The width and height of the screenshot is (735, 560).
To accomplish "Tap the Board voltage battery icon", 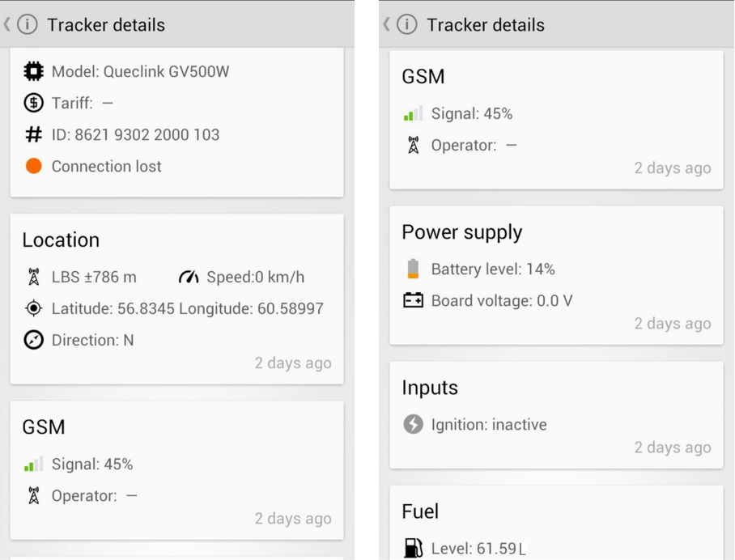I will coord(413,300).
